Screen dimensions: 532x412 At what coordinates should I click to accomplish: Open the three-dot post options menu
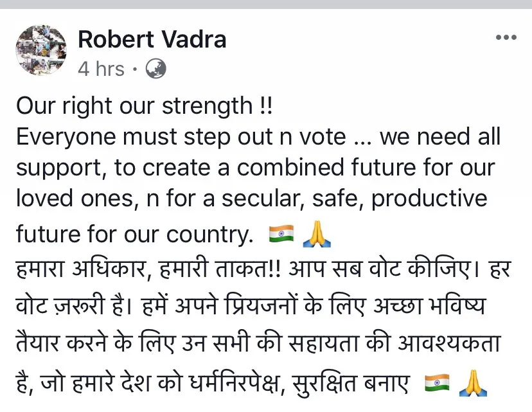tap(506, 37)
